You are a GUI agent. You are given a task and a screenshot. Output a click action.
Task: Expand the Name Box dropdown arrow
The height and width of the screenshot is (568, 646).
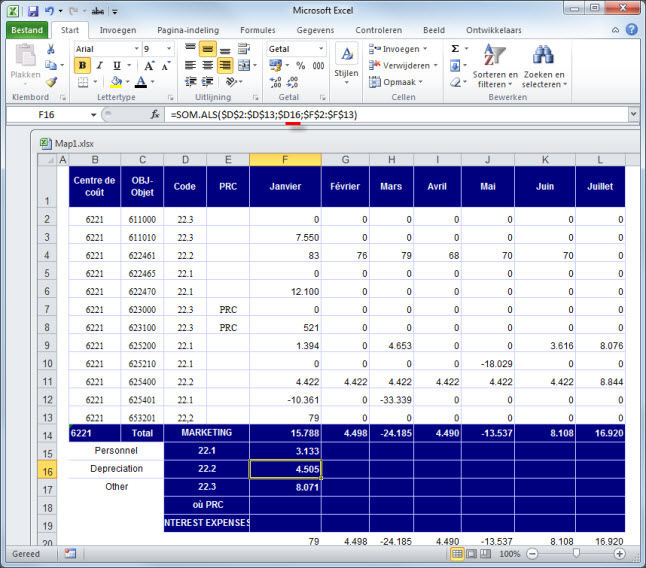(x=94, y=115)
